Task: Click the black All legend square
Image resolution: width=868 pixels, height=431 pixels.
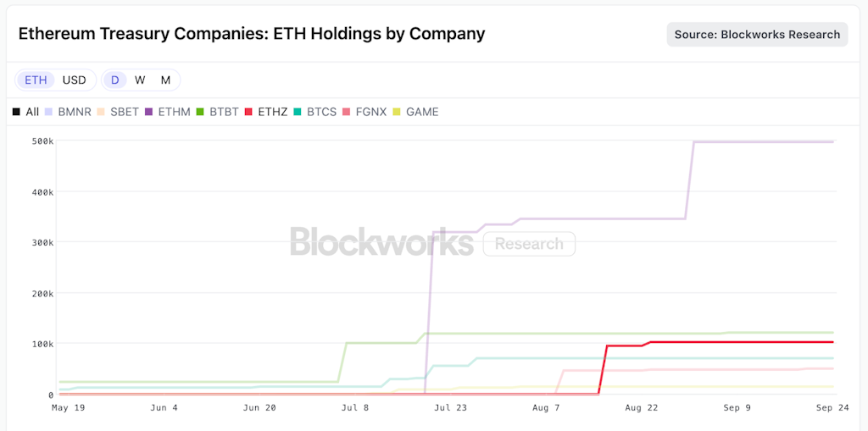Action: 16,112
